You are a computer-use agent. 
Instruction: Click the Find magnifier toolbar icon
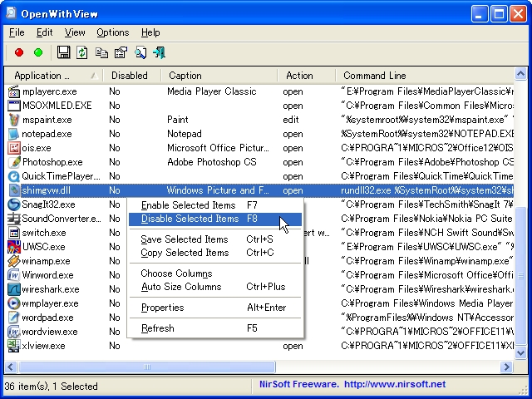[140, 52]
